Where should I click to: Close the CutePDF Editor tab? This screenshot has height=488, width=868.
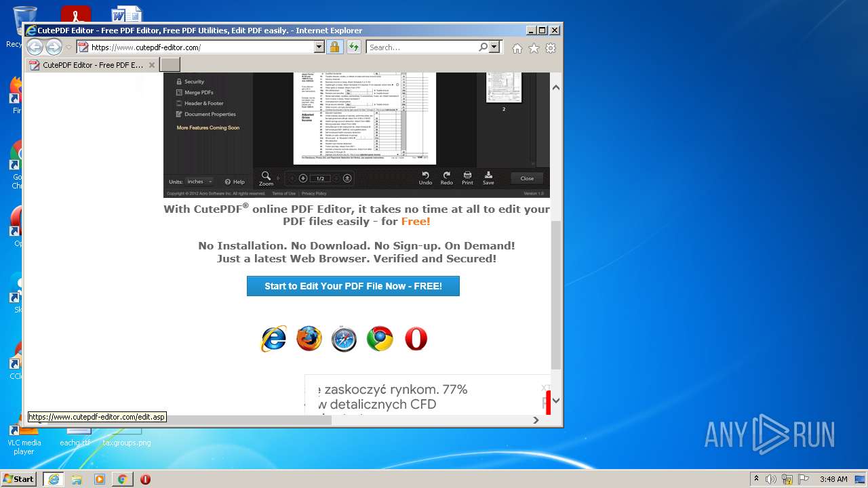pos(152,65)
